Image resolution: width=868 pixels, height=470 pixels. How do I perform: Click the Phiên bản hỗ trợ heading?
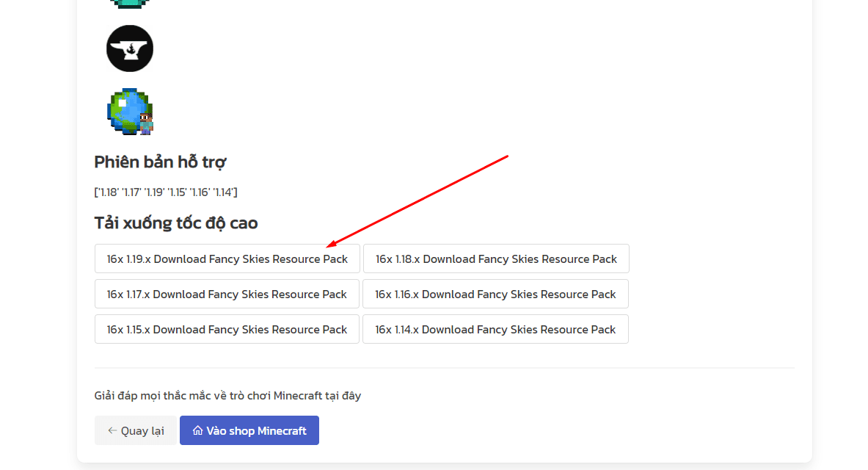(x=160, y=162)
